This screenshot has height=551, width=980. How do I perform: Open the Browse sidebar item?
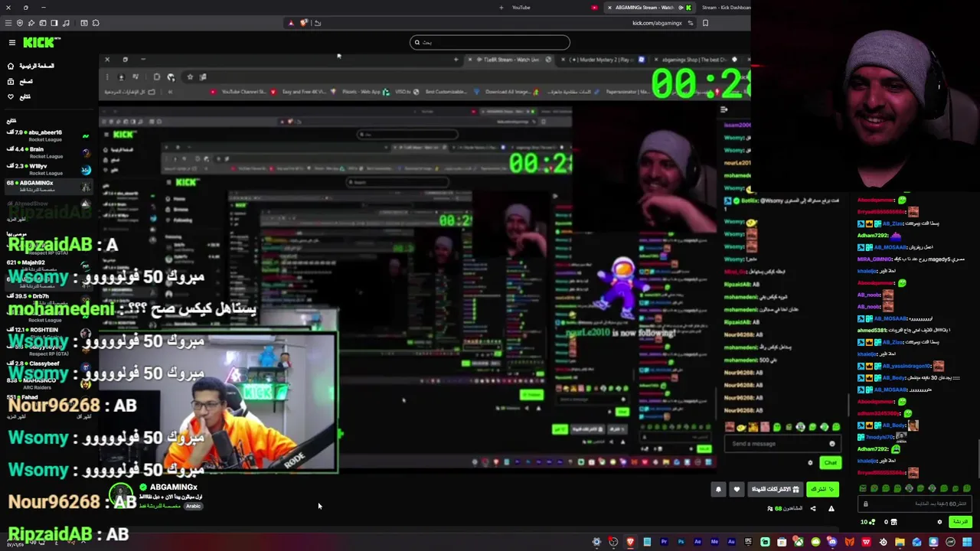20,81
